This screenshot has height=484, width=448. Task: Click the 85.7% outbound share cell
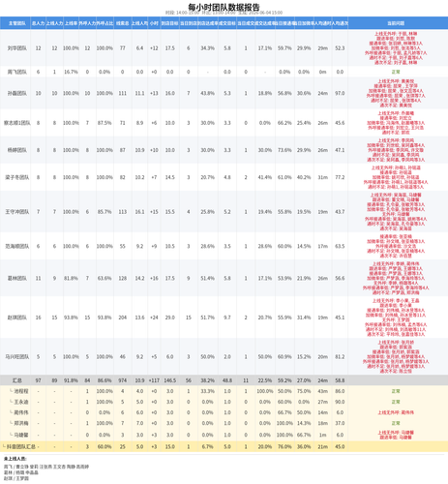click(x=105, y=212)
